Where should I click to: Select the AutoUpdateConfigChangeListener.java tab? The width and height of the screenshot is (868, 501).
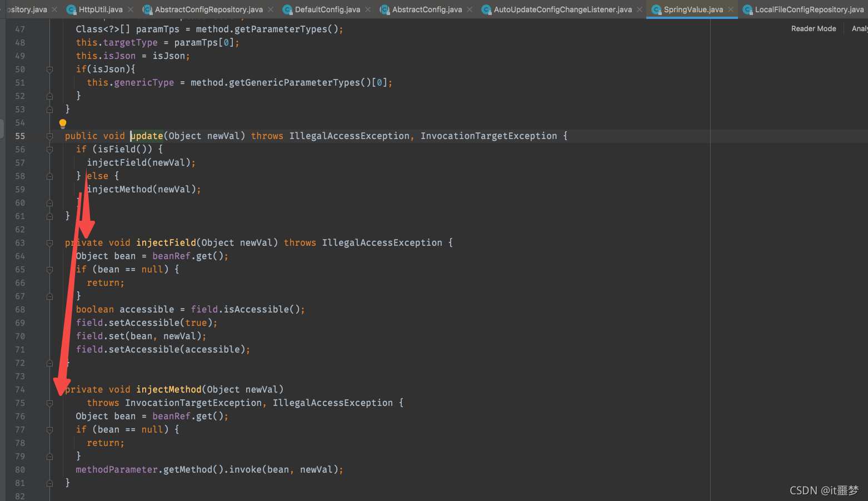click(562, 9)
